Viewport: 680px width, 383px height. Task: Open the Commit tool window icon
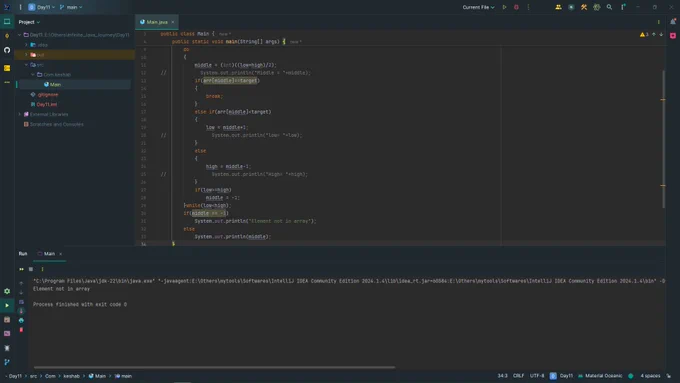coord(7,36)
